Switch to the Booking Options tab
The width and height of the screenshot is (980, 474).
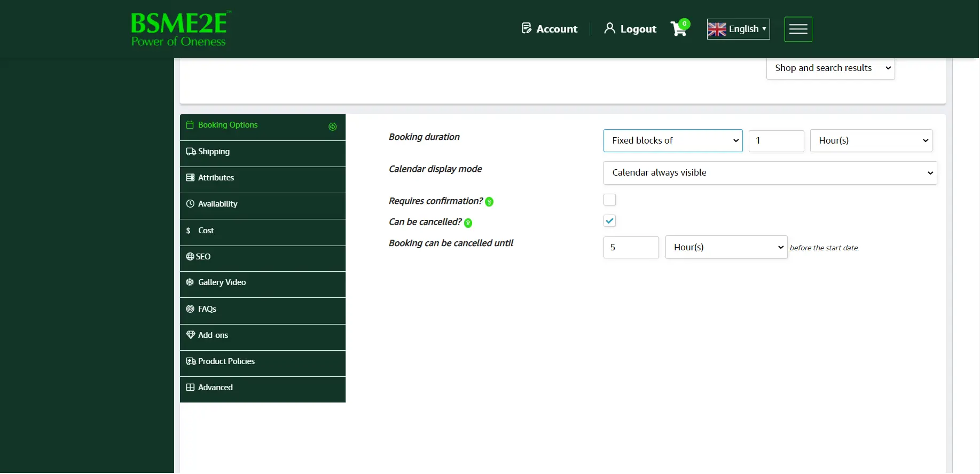[x=263, y=128]
